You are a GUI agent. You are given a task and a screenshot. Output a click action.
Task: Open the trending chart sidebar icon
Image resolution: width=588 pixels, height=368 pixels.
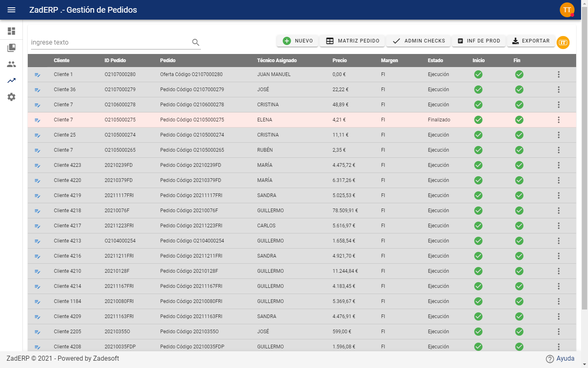11,81
